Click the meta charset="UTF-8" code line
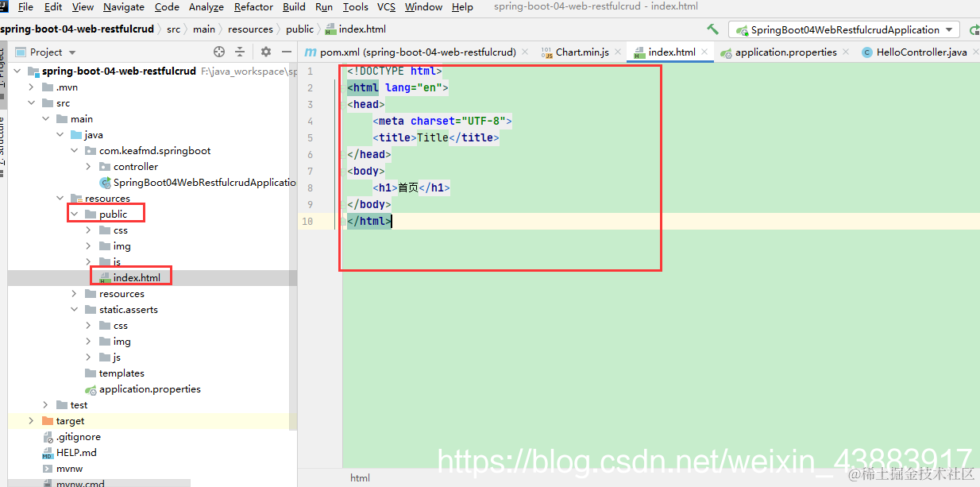980x487 pixels. pyautogui.click(x=442, y=121)
